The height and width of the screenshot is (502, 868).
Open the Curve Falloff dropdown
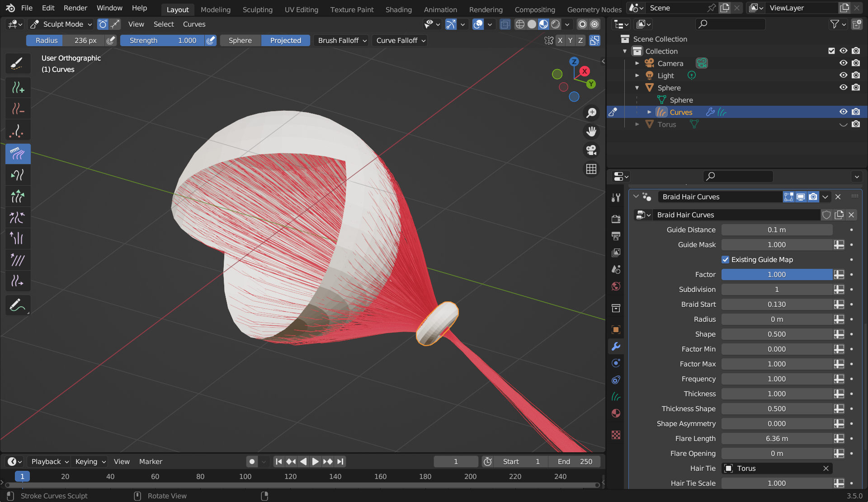click(401, 41)
